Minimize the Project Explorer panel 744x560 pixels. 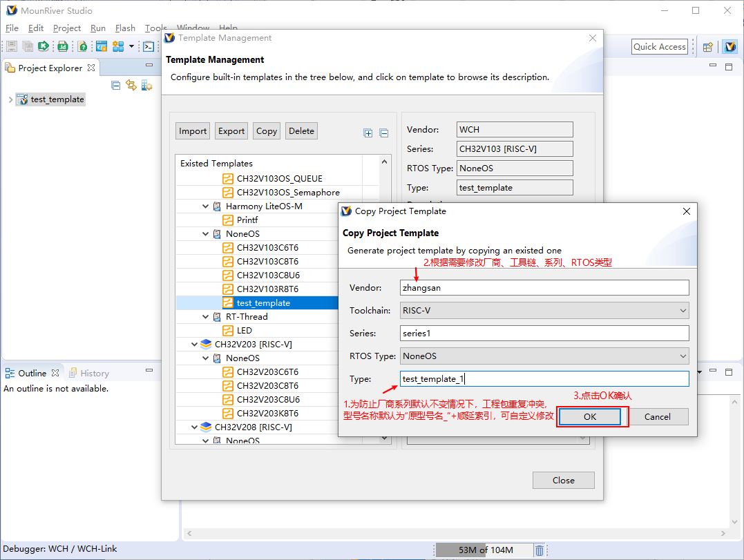click(149, 64)
